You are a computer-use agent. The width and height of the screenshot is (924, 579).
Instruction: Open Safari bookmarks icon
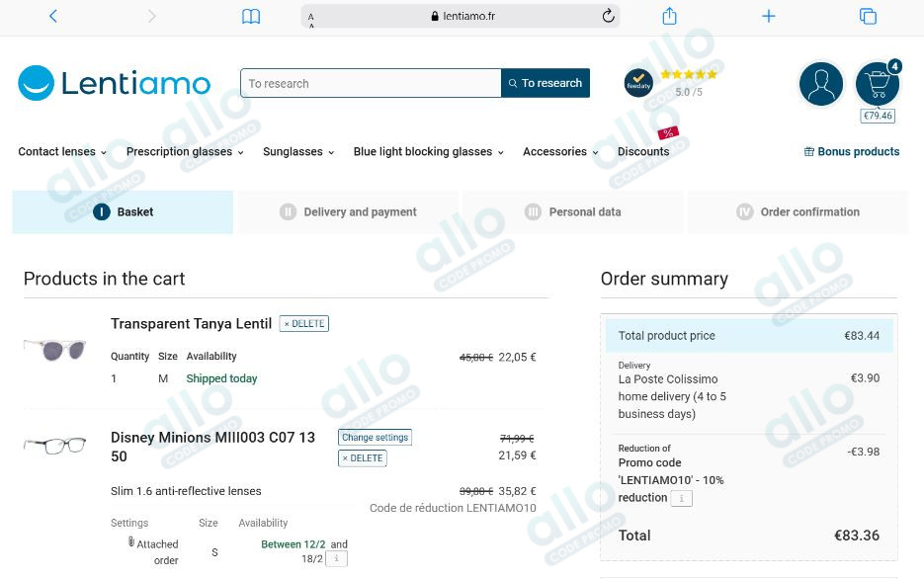click(250, 16)
